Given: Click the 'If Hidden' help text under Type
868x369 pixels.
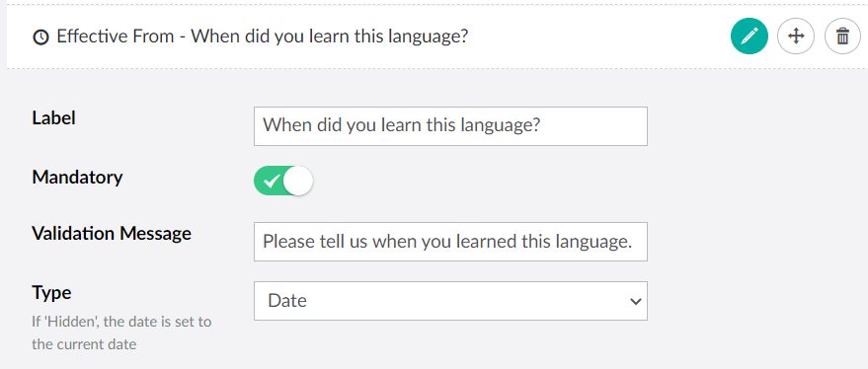Looking at the screenshot, I should pos(121,332).
